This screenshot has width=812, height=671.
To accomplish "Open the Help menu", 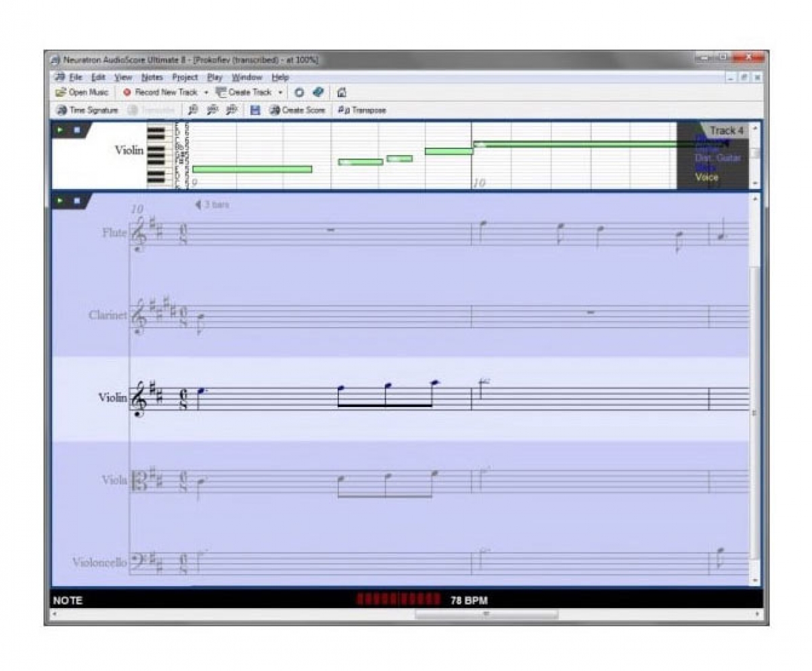I will (280, 78).
